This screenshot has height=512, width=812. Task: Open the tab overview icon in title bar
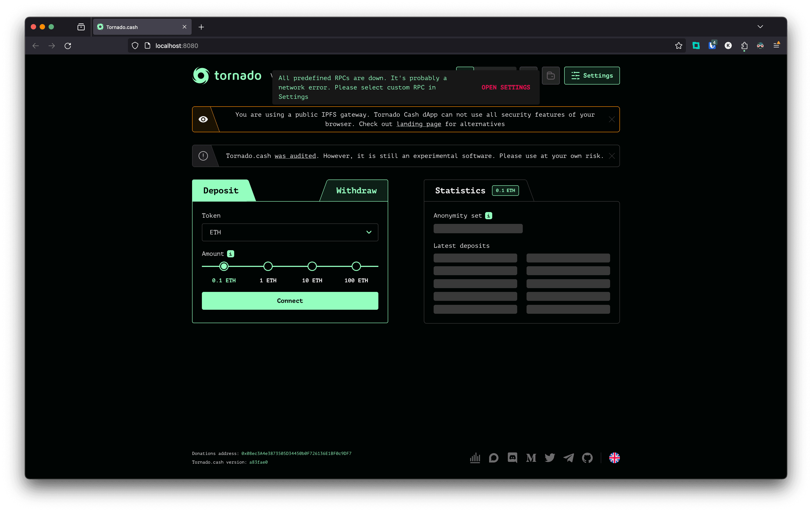click(x=81, y=27)
